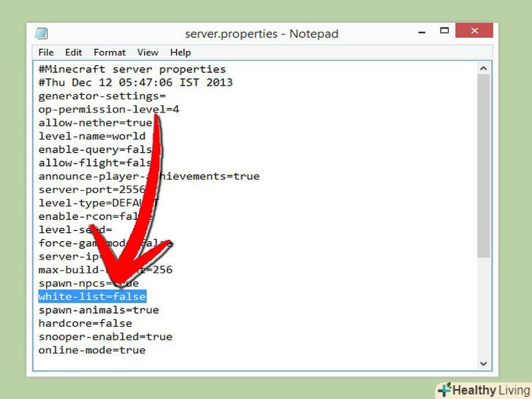Open the File menu

(x=46, y=53)
